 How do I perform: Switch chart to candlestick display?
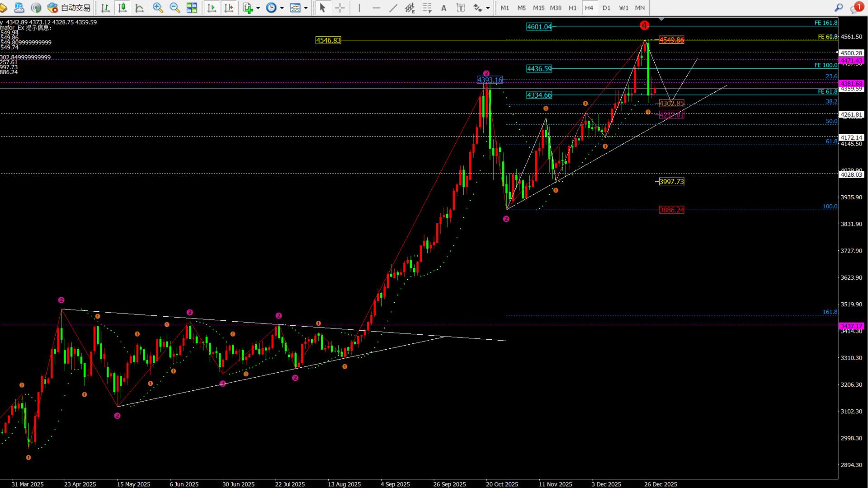(122, 8)
